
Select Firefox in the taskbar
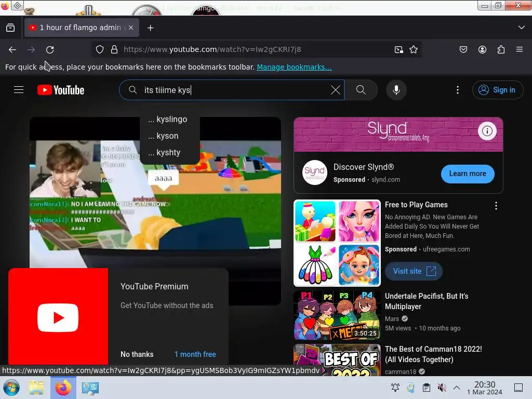coord(63,388)
